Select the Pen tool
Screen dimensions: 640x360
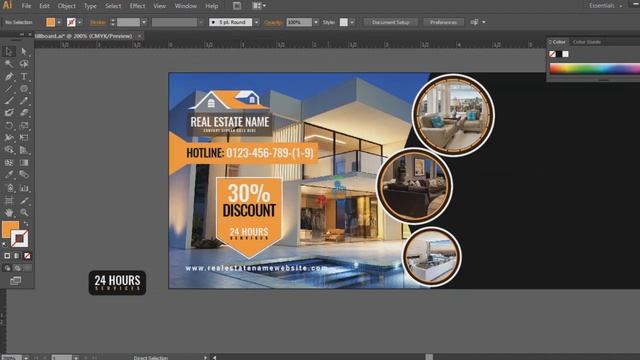tap(9, 76)
